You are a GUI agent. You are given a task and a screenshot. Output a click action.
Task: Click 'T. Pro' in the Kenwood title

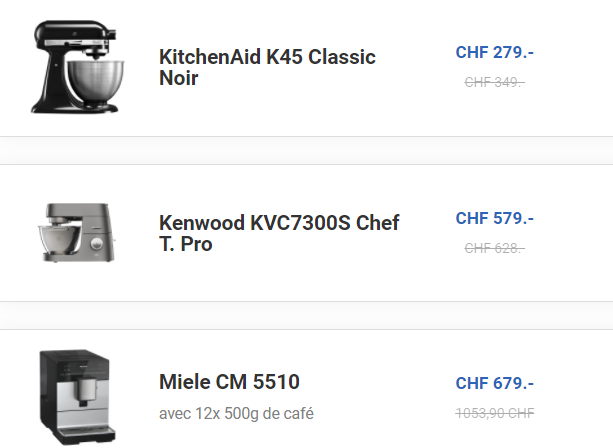coord(185,244)
